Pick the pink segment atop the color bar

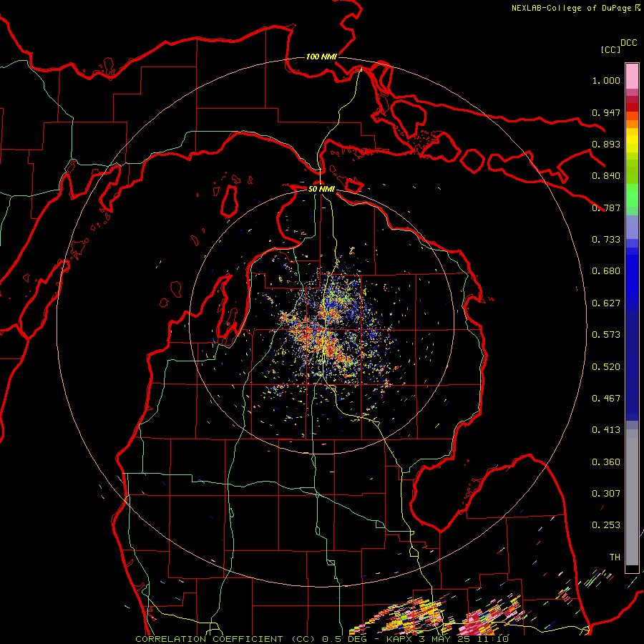tap(632, 76)
